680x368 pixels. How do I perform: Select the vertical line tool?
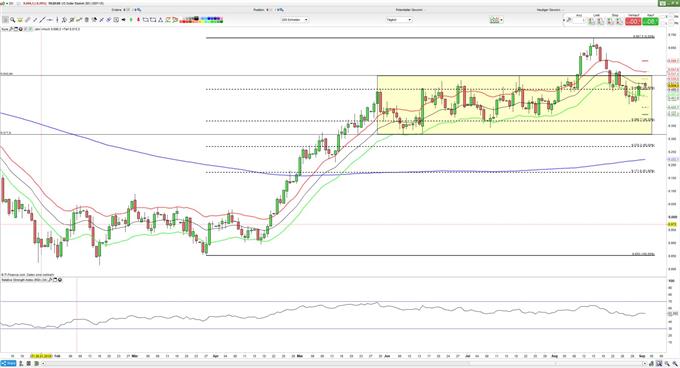(x=57, y=20)
